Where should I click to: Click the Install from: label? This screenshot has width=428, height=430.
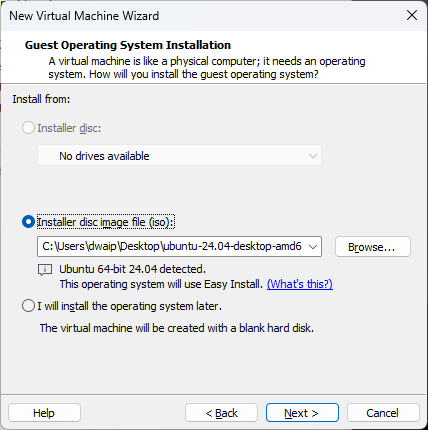(41, 99)
